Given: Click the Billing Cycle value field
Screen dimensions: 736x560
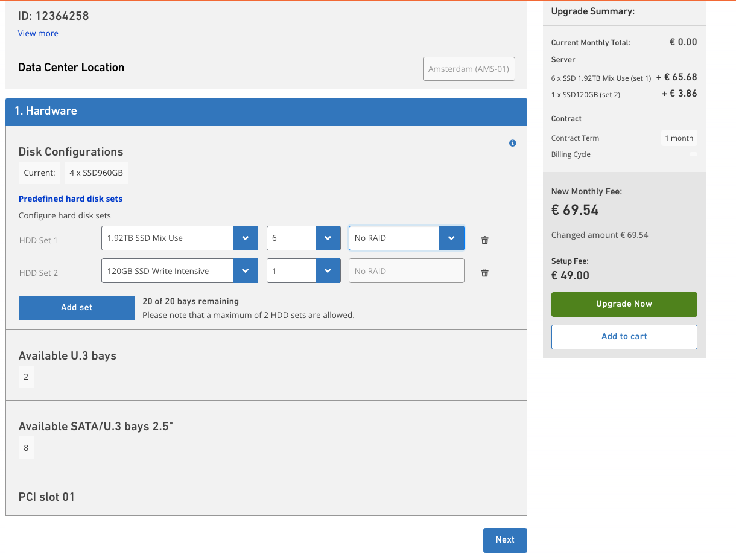Looking at the screenshot, I should point(693,154).
